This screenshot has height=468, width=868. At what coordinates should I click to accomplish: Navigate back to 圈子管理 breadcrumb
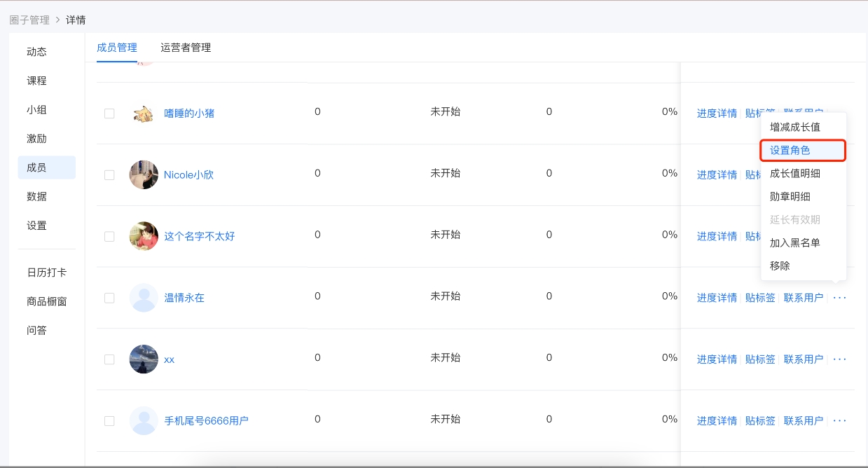29,20
